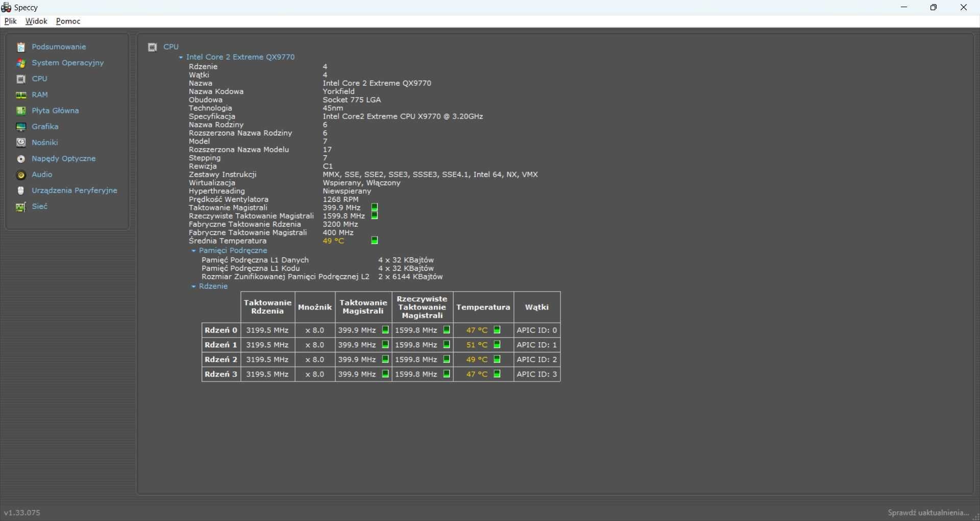Click the CPU chip icon in the sidebar
The width and height of the screenshot is (980, 521).
[x=21, y=79]
